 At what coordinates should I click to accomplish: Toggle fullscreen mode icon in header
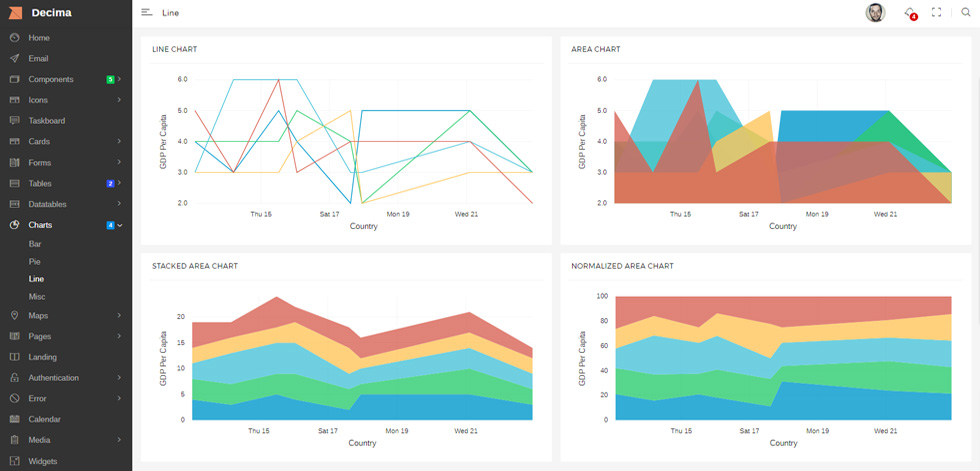(x=936, y=12)
